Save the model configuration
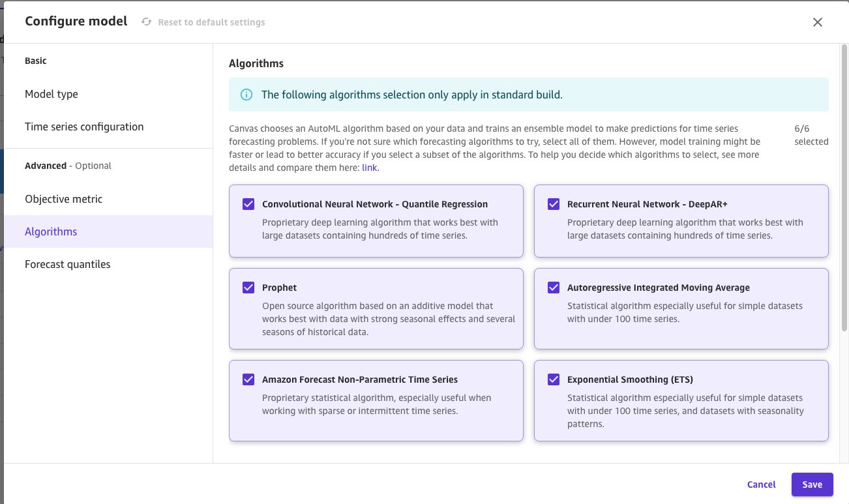 [812, 484]
